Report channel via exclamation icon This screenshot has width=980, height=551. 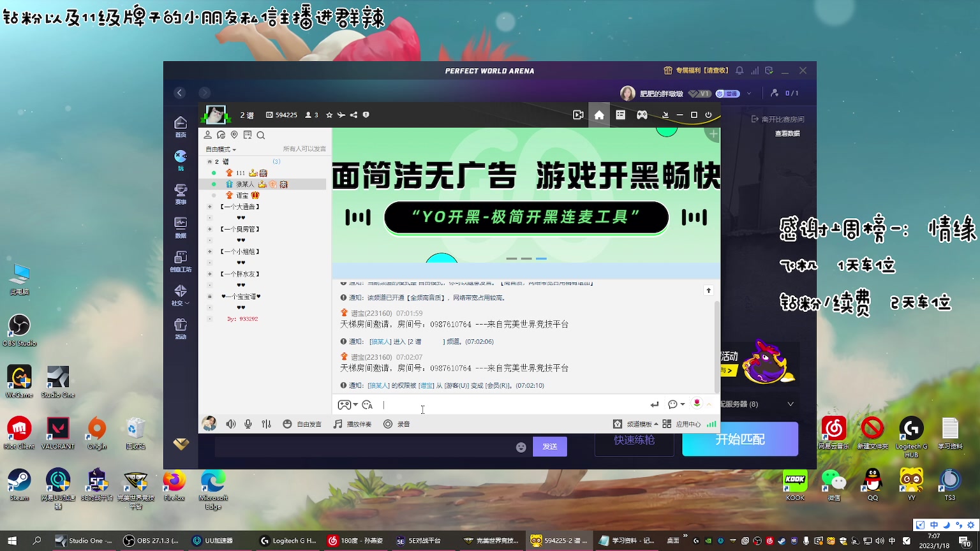coord(366,115)
